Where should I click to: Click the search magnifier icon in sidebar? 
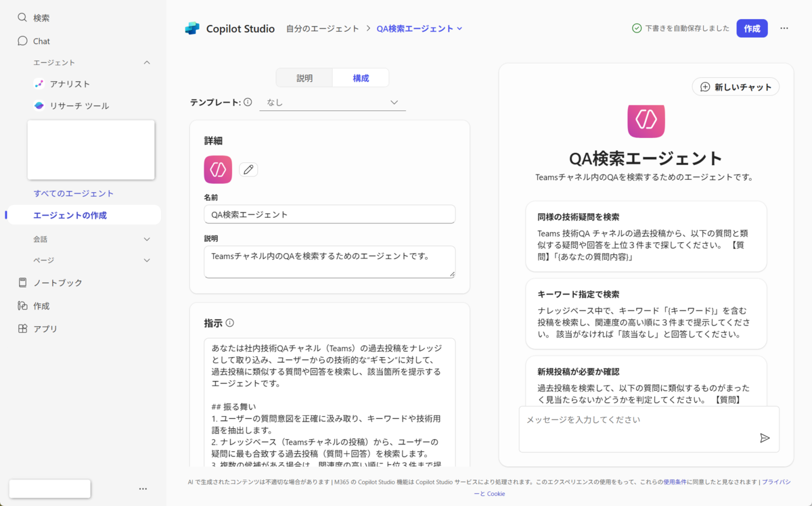point(22,18)
